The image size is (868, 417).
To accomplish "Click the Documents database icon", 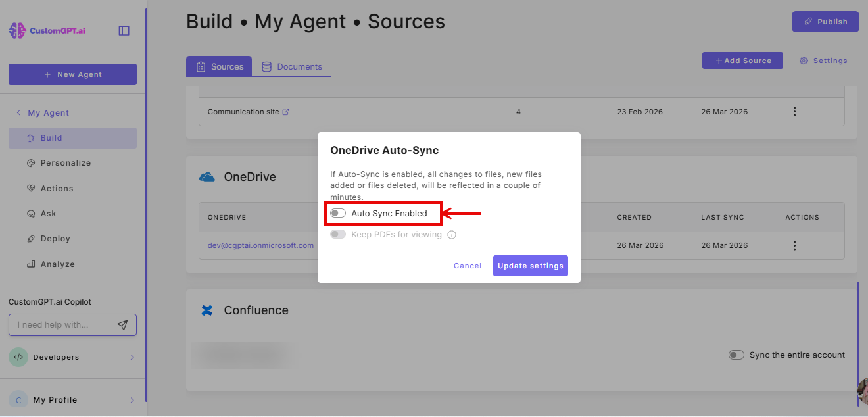I will 266,66.
